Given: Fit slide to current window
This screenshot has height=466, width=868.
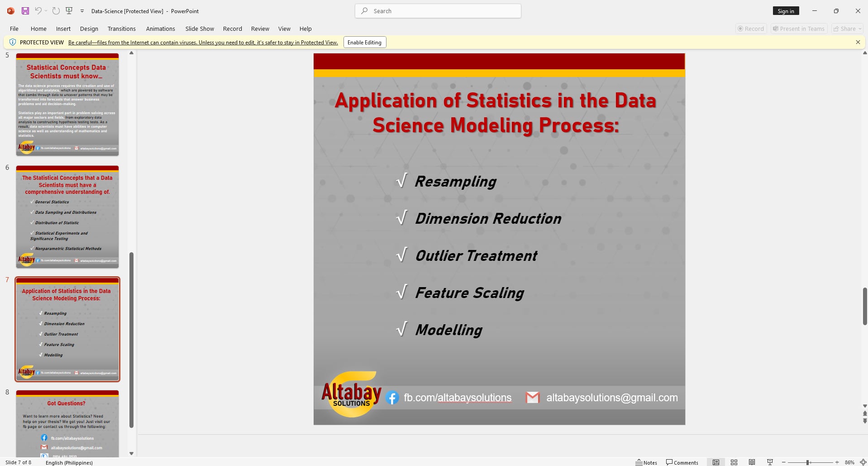Looking at the screenshot, I should (x=863, y=462).
